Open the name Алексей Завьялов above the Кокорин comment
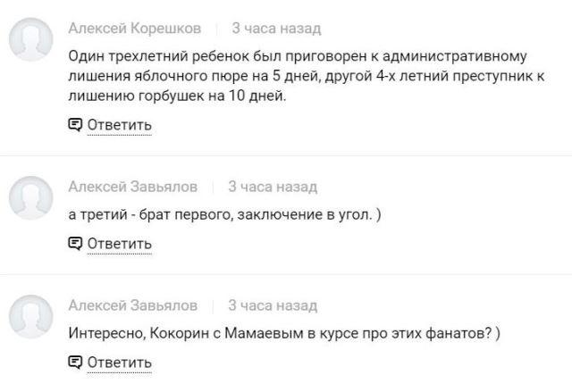 (x=133, y=305)
